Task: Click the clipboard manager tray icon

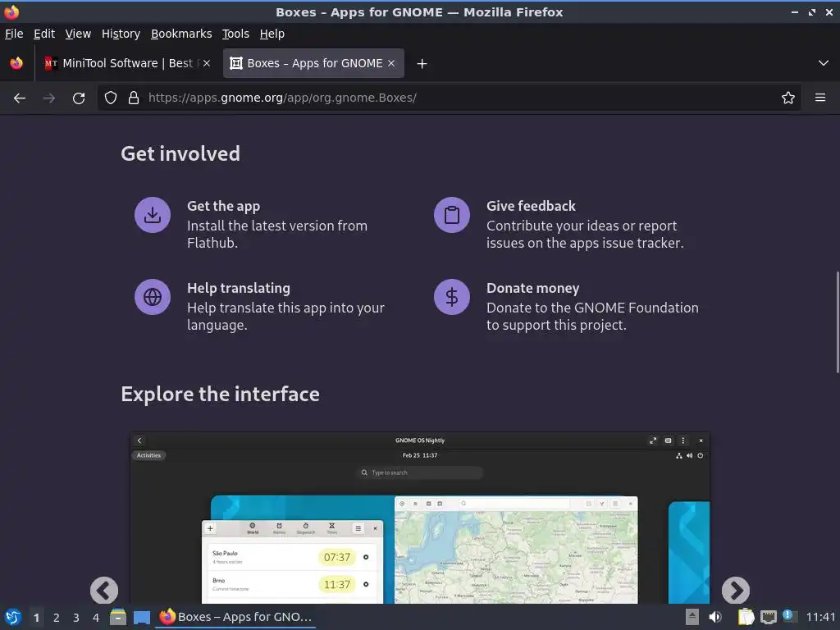Action: coord(746,617)
